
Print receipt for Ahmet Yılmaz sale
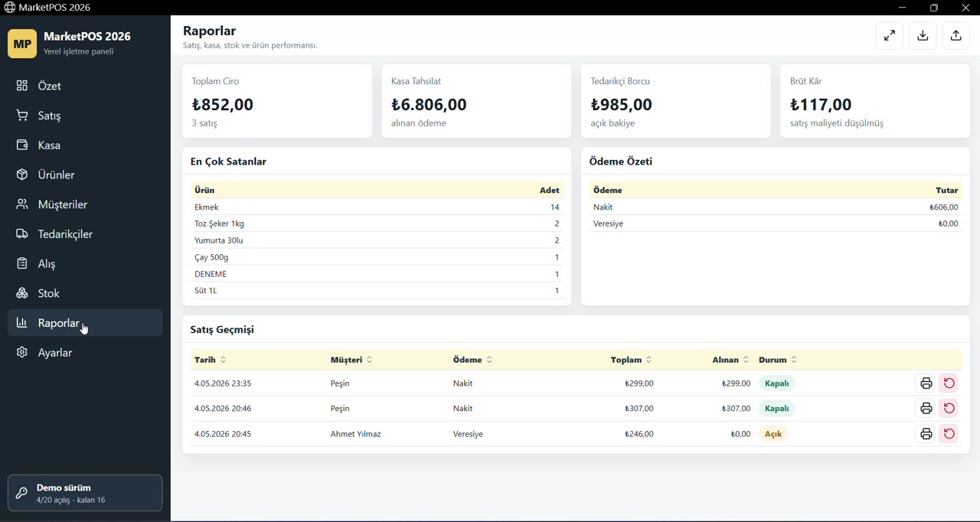tap(926, 434)
